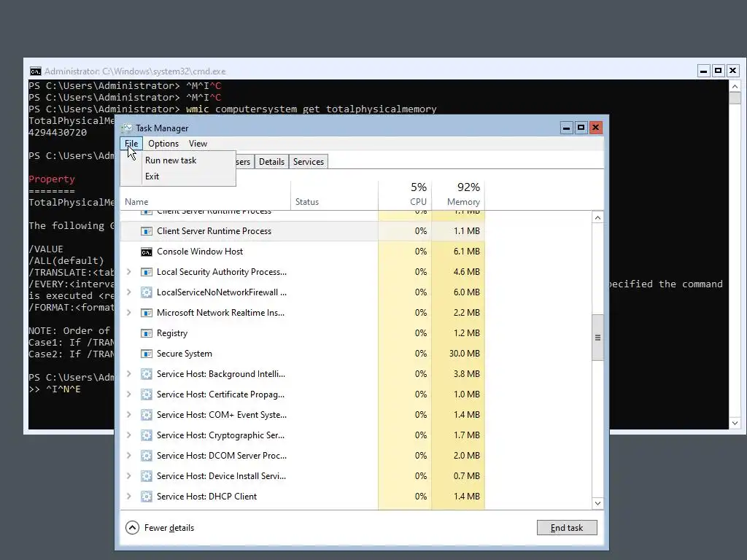Click the 30.0 MB memory value
The image size is (747, 560).
coord(465,354)
